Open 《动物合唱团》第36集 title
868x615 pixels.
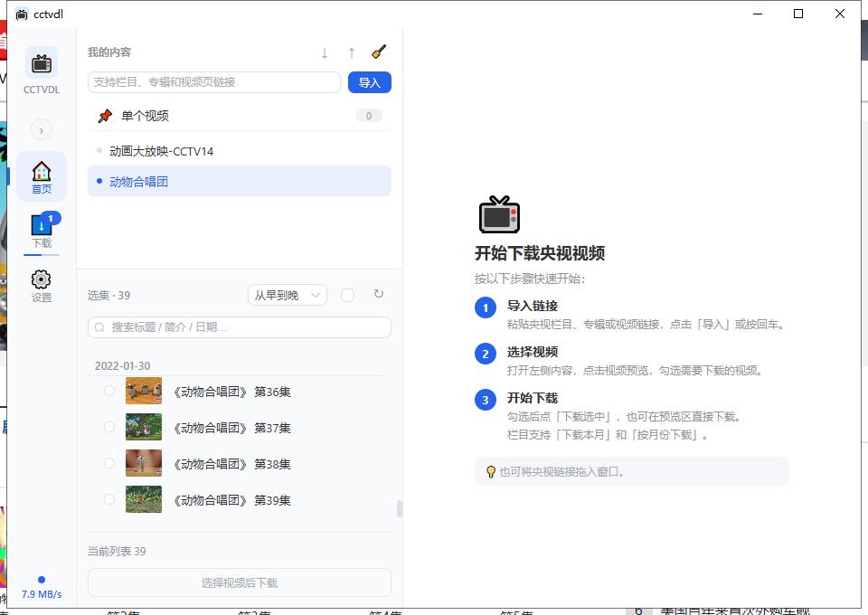[231, 392]
